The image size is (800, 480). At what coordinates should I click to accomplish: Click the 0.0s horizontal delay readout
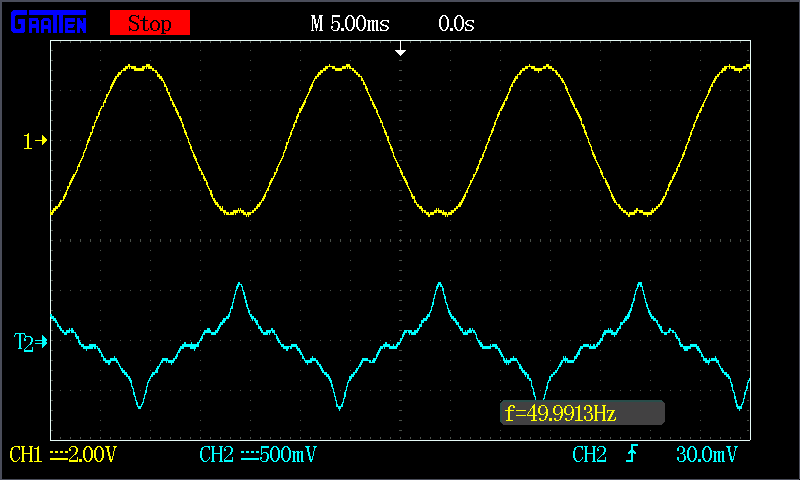[456, 24]
